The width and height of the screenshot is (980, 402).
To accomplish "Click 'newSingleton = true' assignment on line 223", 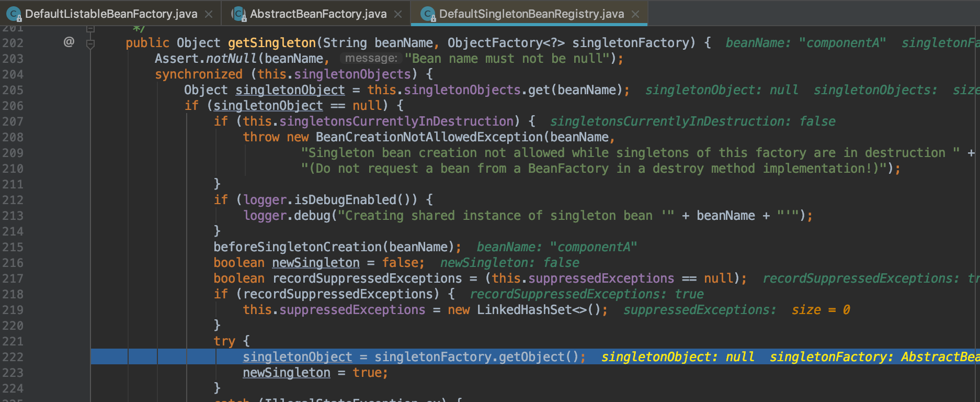I will 315,373.
